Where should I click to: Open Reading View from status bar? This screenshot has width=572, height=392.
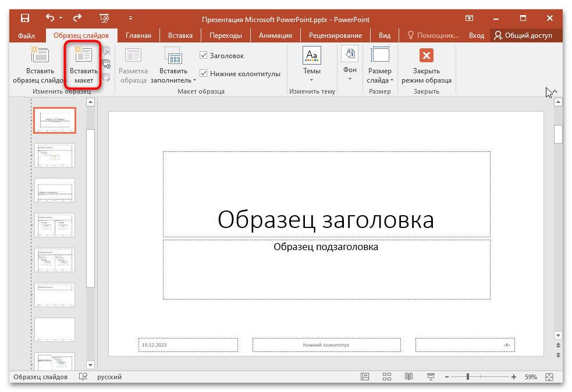pos(408,376)
